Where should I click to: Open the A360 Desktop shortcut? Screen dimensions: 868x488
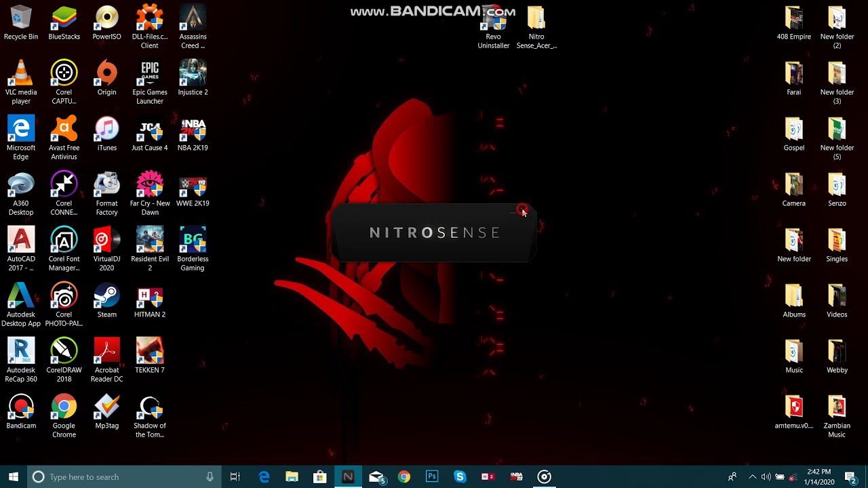tap(21, 194)
